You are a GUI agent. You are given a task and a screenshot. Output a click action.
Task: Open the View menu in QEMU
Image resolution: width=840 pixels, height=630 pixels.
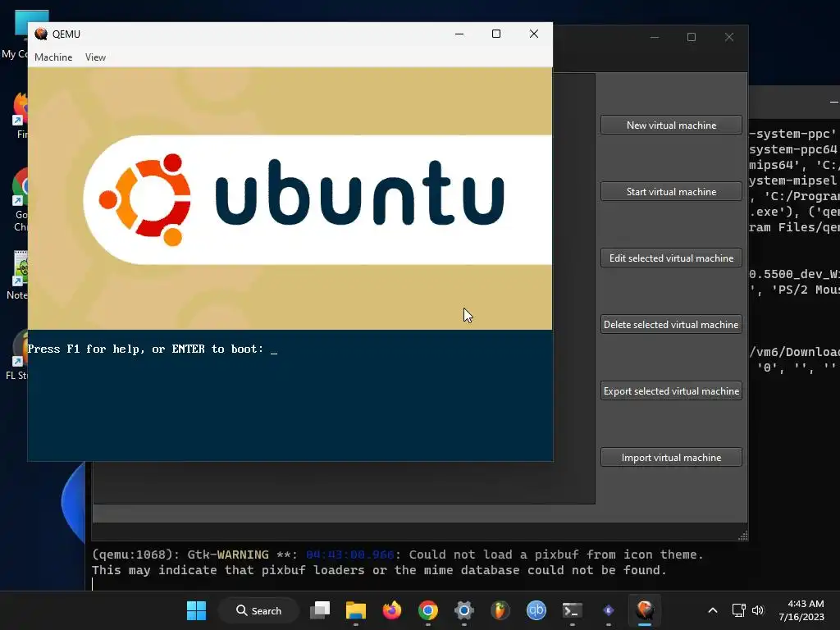pyautogui.click(x=95, y=57)
